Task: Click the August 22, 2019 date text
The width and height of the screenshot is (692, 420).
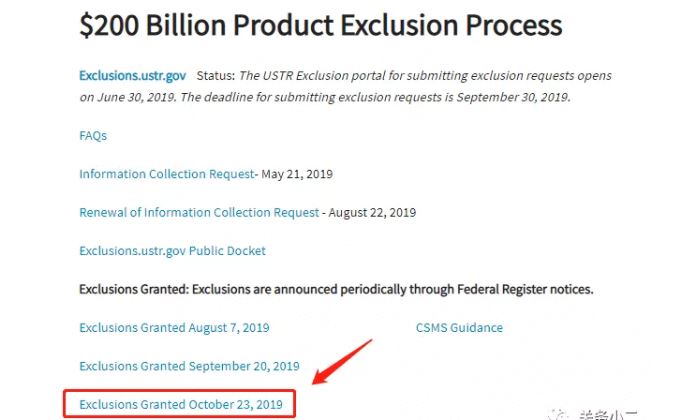Action: (372, 212)
